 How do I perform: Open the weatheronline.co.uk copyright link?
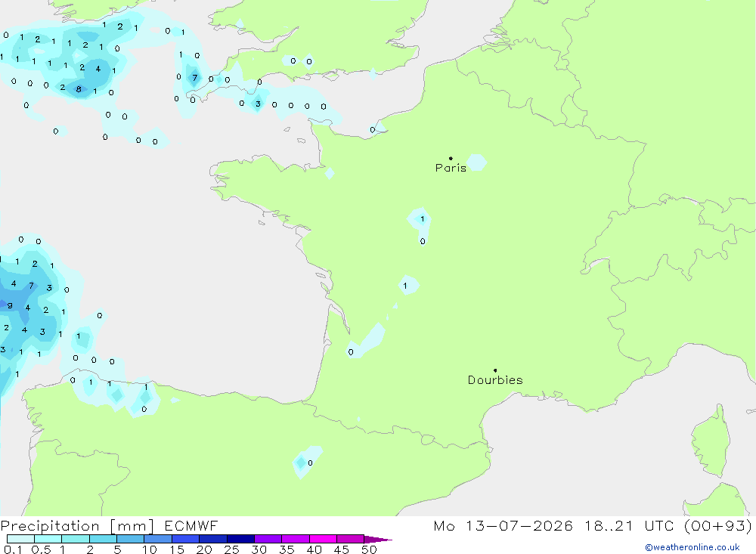point(692,547)
